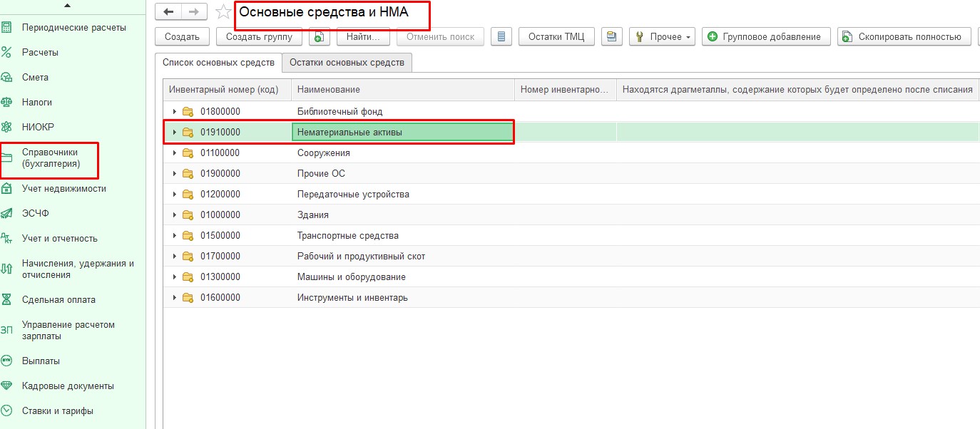980x429 pixels.
Task: Click the forward navigation arrow
Action: [194, 12]
